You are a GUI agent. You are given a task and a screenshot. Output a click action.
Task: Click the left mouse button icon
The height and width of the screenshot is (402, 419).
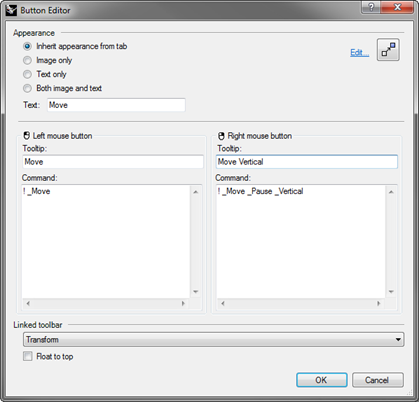27,136
